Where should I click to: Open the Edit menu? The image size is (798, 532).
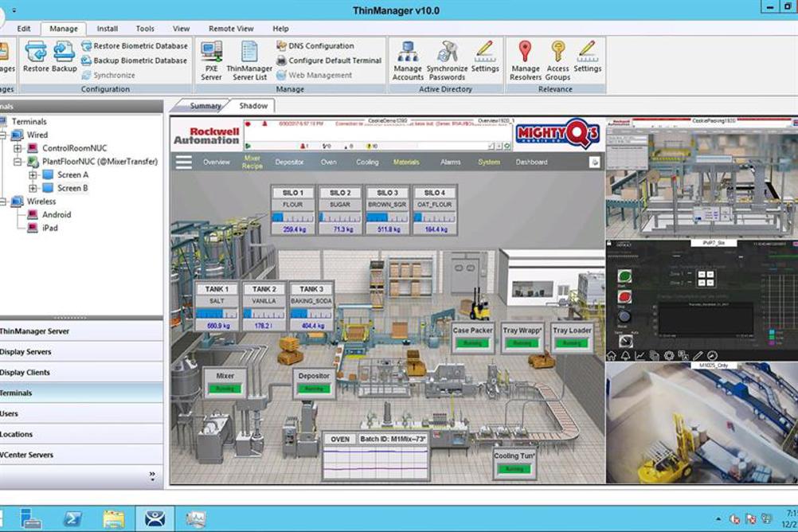[x=24, y=29]
